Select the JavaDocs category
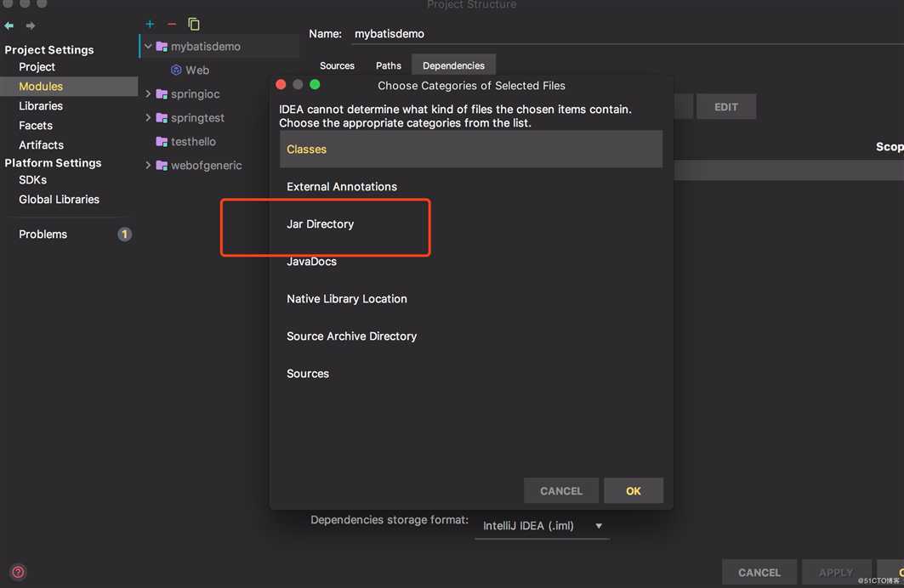The height and width of the screenshot is (588, 904). [x=471, y=262]
